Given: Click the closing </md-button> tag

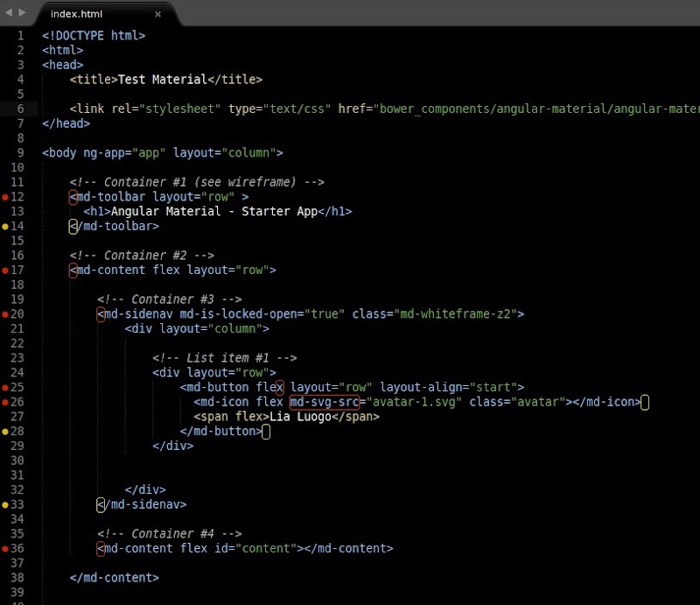Looking at the screenshot, I should coord(221,431).
